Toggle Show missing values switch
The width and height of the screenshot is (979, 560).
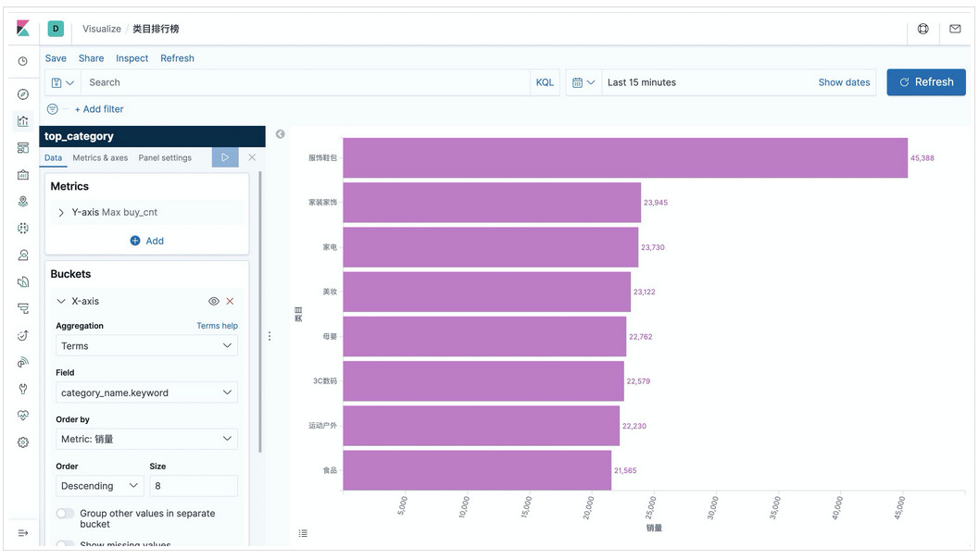(65, 543)
